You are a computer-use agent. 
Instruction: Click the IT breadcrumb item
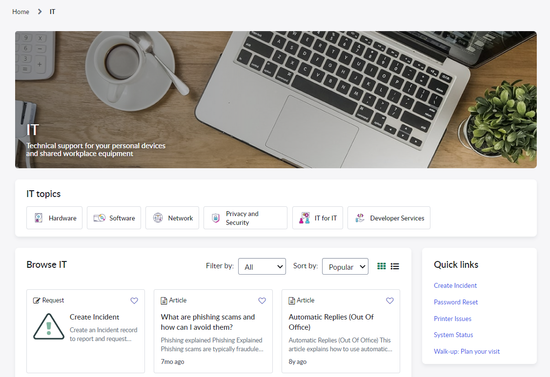52,12
